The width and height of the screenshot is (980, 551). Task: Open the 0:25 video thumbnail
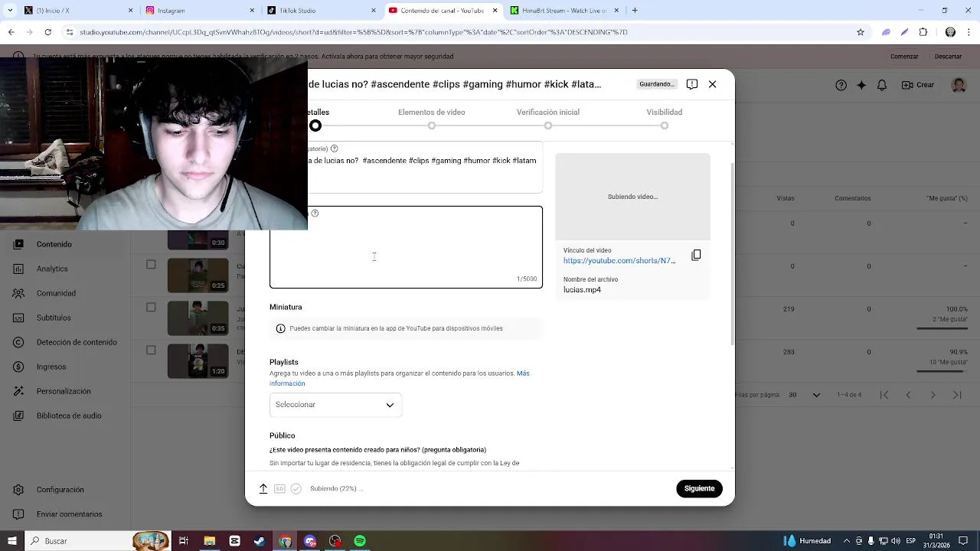198,276
